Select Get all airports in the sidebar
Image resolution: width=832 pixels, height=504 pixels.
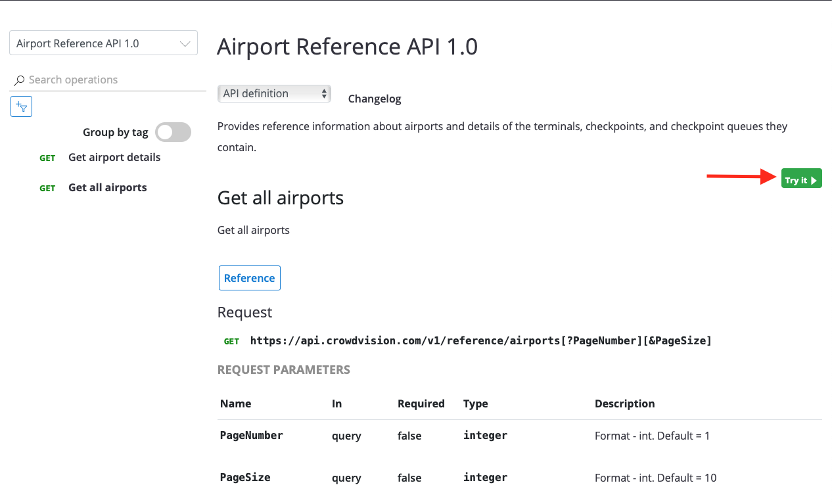108,187
